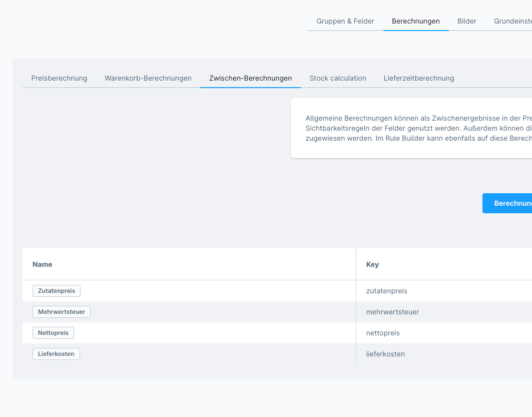Open the Mehrwertsteuer calculation tag
Image resolution: width=532 pixels, height=417 pixels.
(62, 312)
